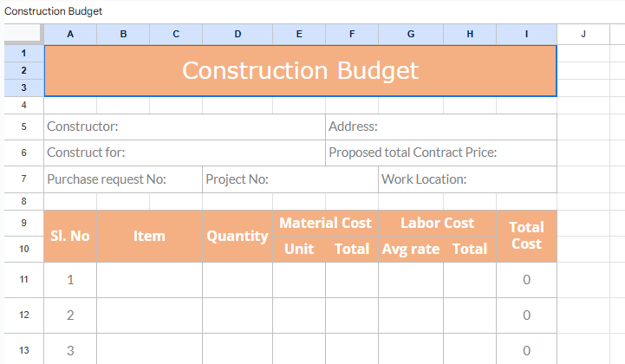The image size is (625, 364).
Task: Select the Work Location cell
Action: (x=466, y=179)
